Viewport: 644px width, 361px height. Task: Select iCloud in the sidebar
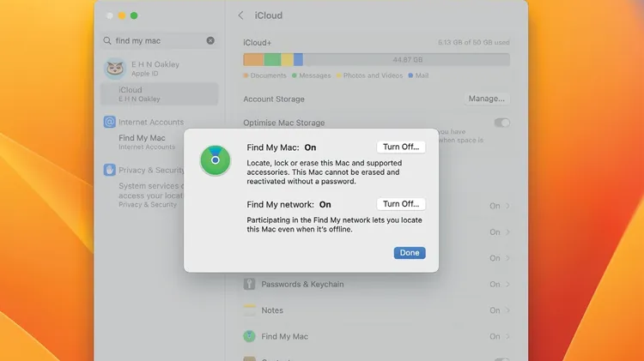pyautogui.click(x=160, y=94)
